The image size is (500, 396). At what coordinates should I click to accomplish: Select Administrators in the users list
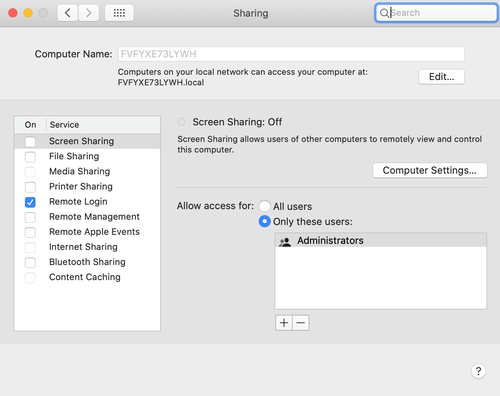coord(381,240)
